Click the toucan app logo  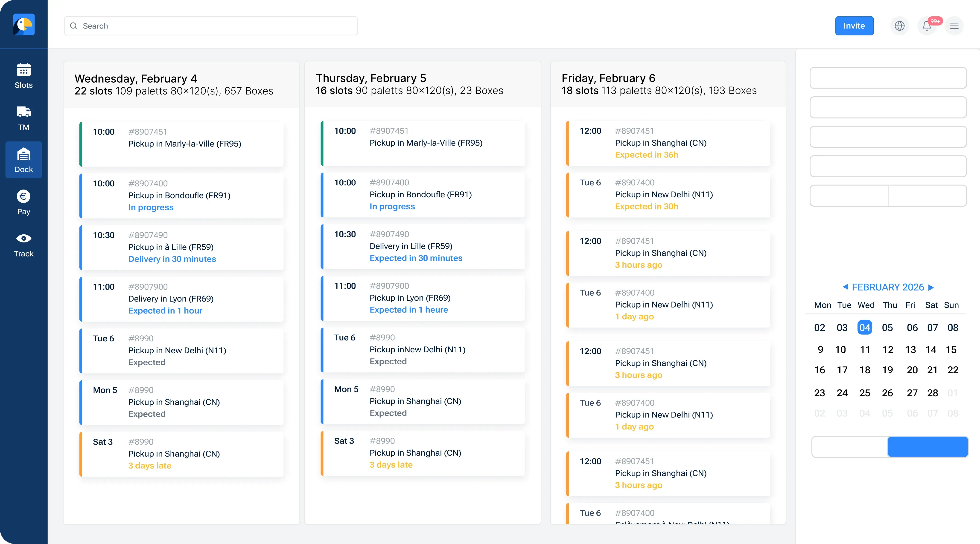pyautogui.click(x=23, y=24)
